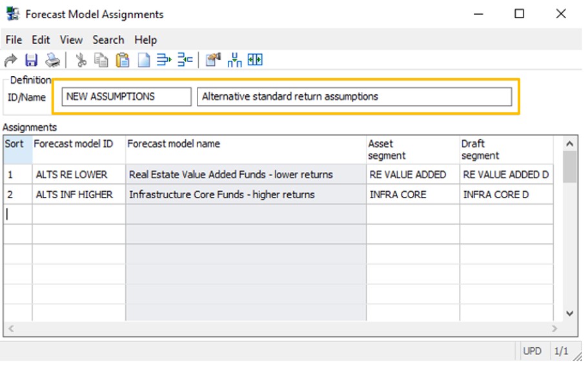Click the Forecast model ID column header

tap(79, 150)
